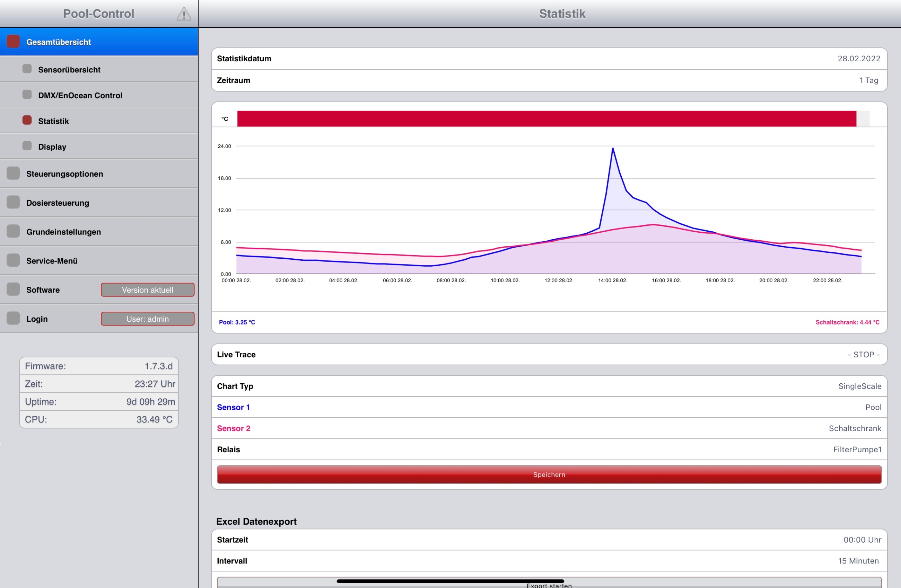Screen dimensions: 901x588
Task: Click the warning triangle icon beside Pool-Control
Action: tap(184, 14)
